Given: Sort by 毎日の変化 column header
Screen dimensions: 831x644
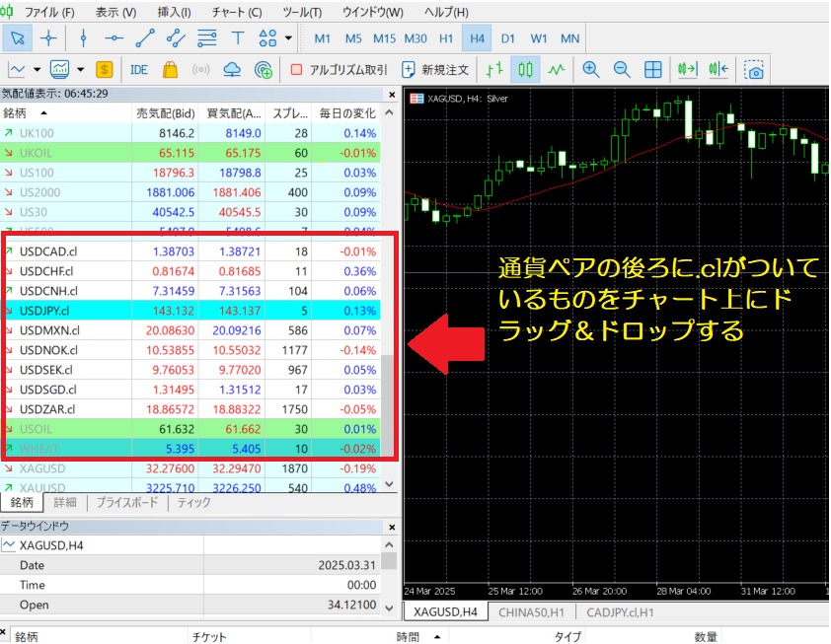Looking at the screenshot, I should [x=347, y=112].
